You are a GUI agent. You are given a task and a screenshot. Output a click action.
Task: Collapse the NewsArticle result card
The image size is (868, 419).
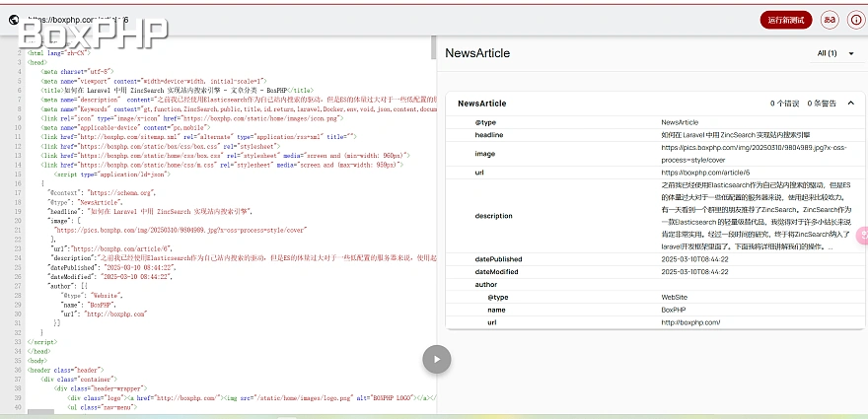click(x=851, y=104)
